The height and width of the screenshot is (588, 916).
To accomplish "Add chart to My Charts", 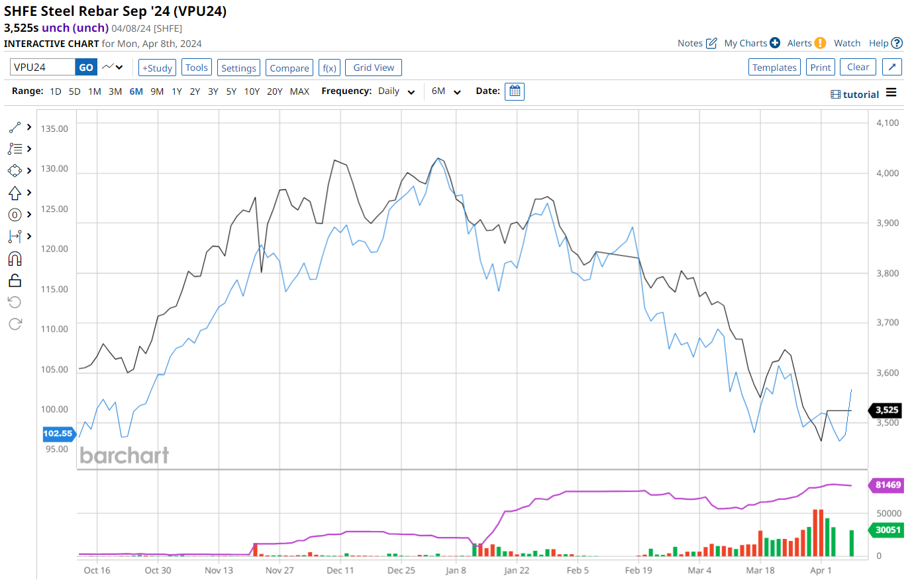I will click(x=774, y=43).
